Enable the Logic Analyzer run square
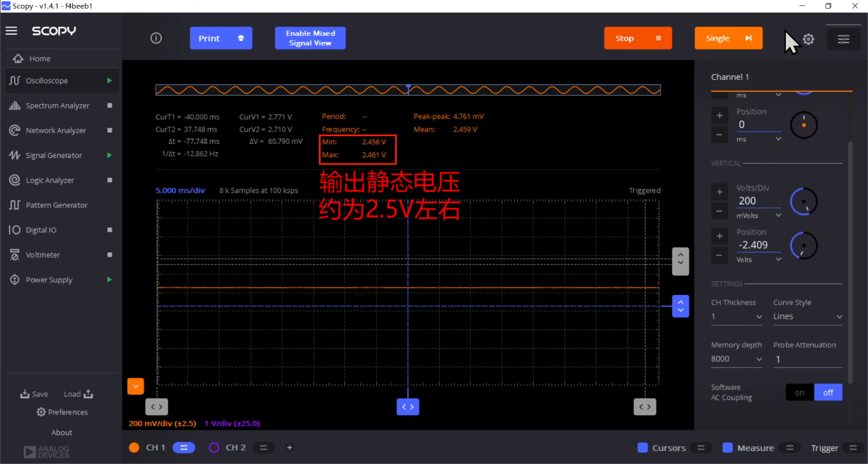Image resolution: width=868 pixels, height=464 pixels. click(x=110, y=180)
